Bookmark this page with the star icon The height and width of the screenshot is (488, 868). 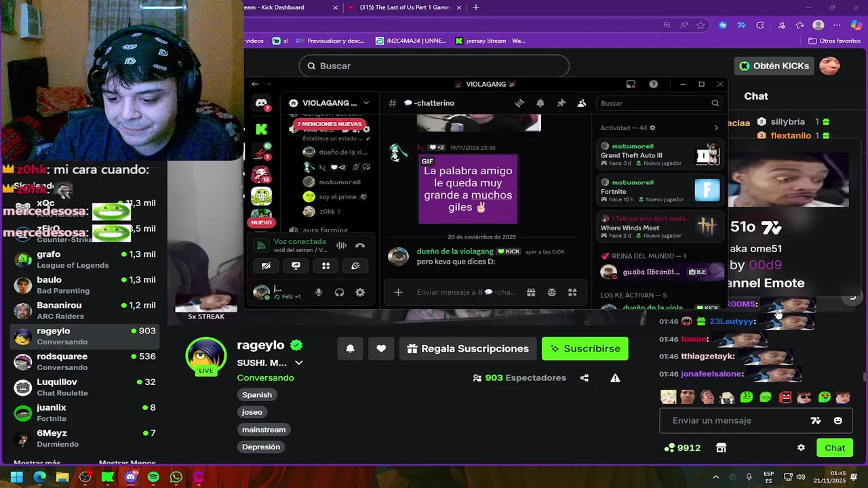(701, 25)
